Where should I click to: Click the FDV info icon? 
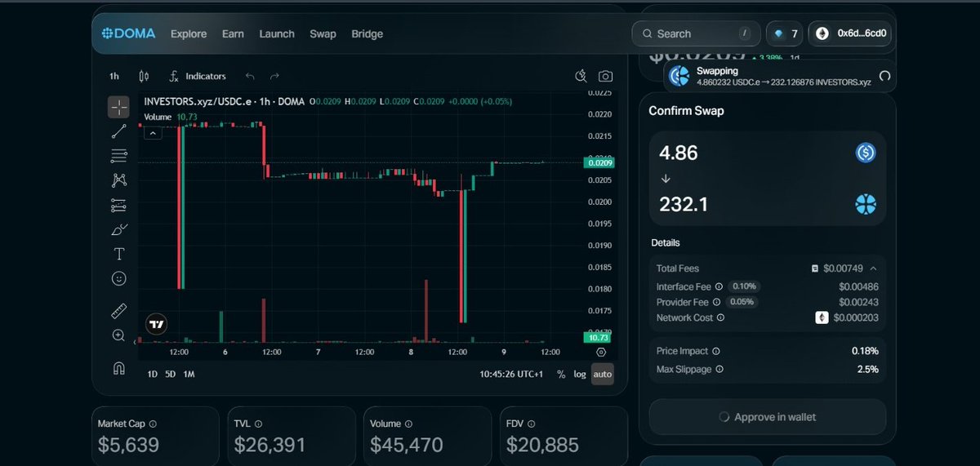(x=532, y=424)
